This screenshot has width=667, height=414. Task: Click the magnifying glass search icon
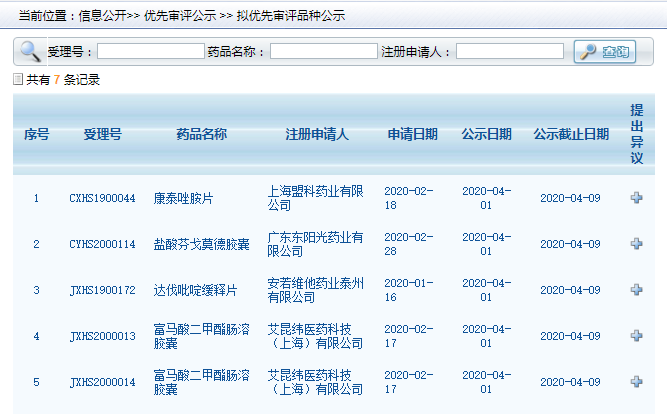[29, 51]
